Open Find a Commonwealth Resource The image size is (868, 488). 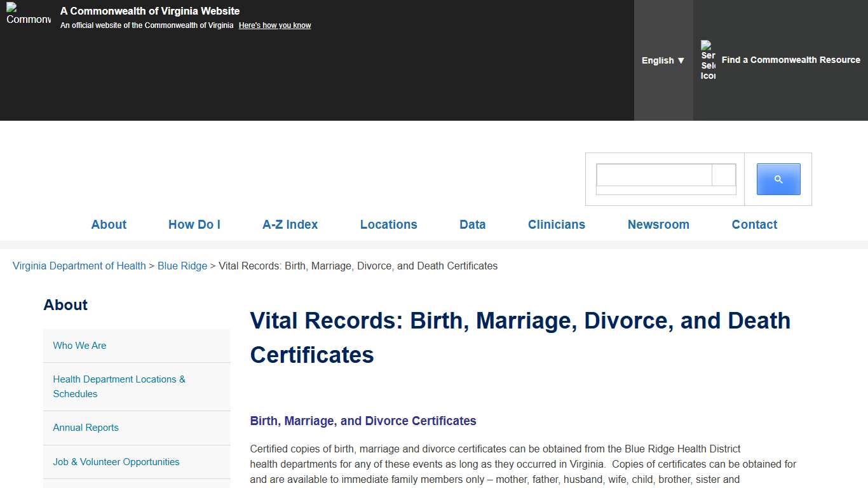click(x=790, y=60)
